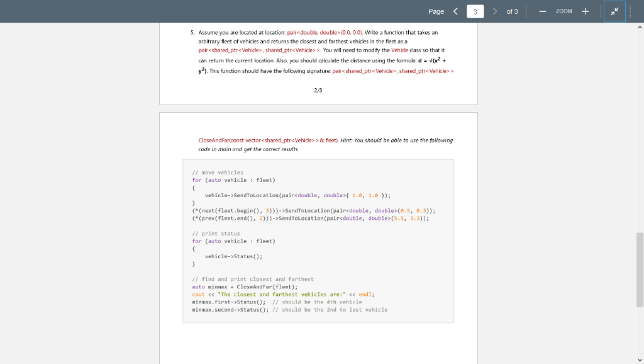Zoom in using the plus icon

585,11
